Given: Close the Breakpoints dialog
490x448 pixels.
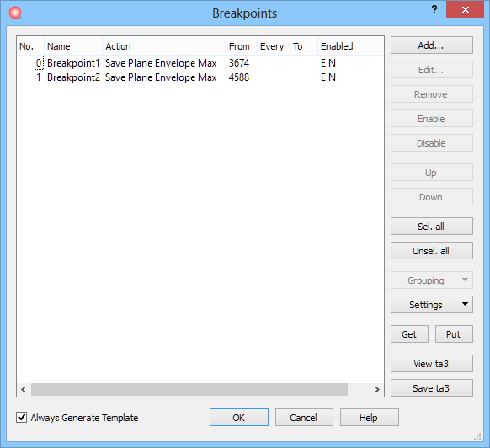Looking at the screenshot, I should pyautogui.click(x=465, y=9).
